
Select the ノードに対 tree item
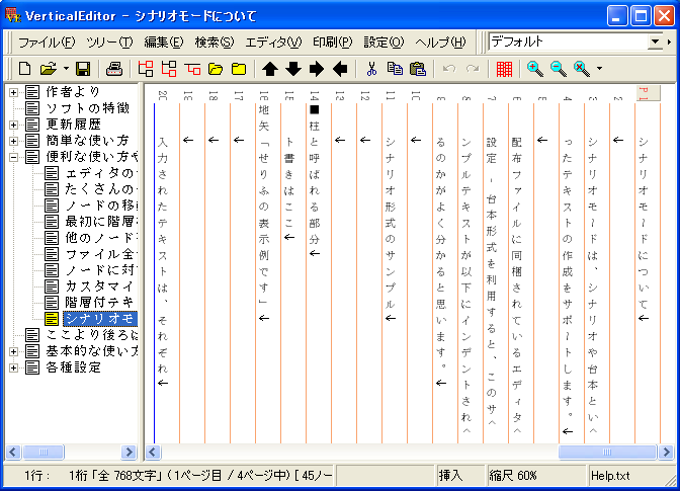101,270
